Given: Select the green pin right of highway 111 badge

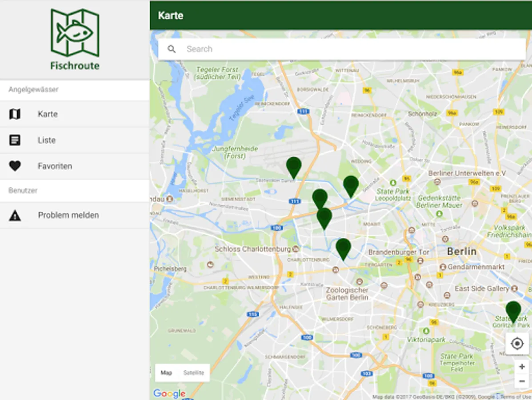Looking at the screenshot, I should click(320, 199).
